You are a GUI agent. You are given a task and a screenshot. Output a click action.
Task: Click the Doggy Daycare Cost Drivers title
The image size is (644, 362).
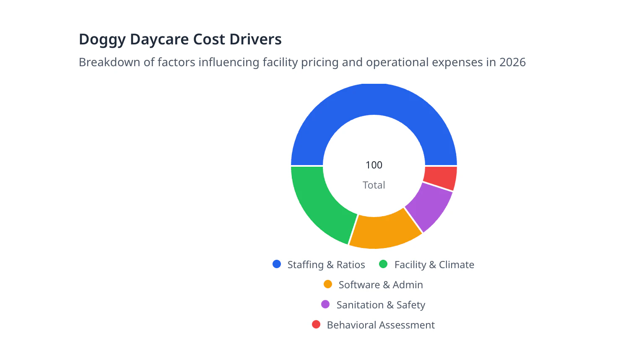180,39
